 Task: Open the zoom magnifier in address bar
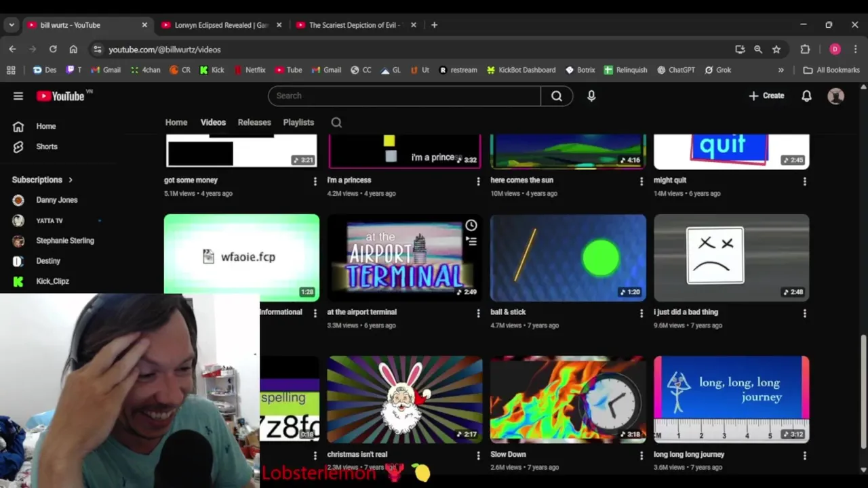[758, 49]
